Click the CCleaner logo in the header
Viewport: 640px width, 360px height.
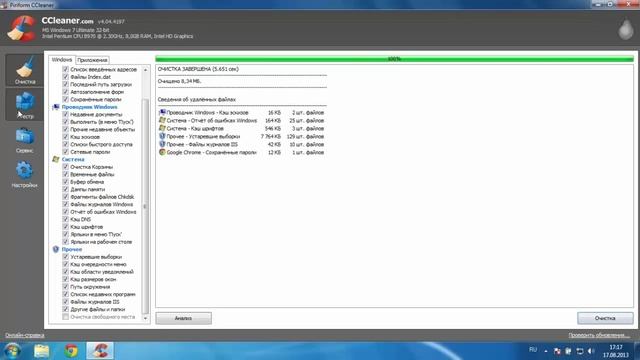coord(22,29)
